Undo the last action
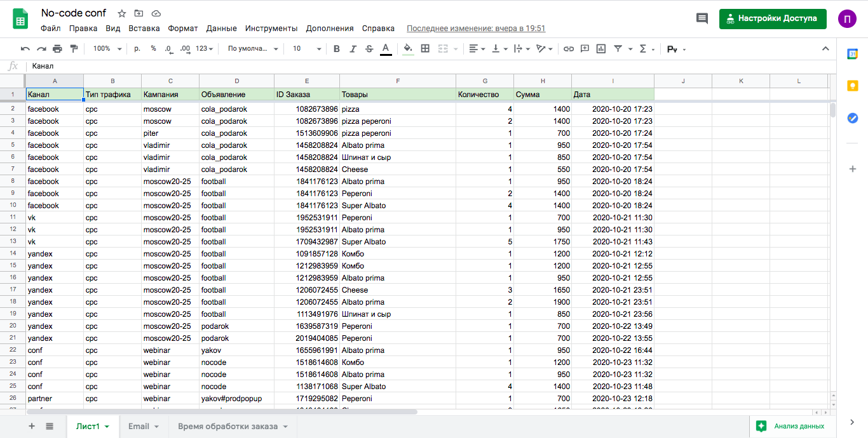Image resolution: width=868 pixels, height=438 pixels. pyautogui.click(x=25, y=49)
